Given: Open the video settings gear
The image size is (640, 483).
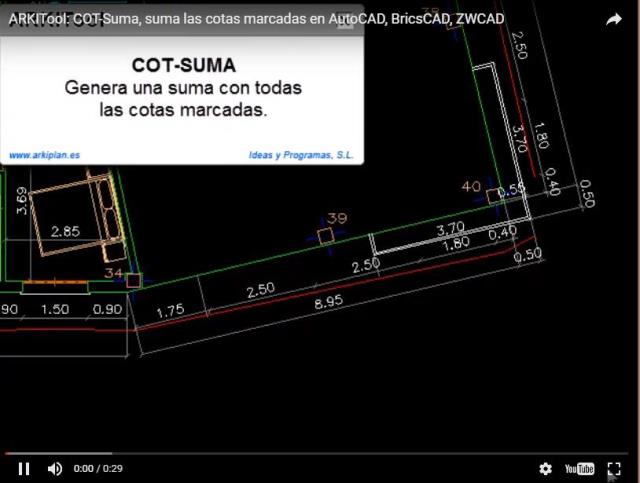Looking at the screenshot, I should [545, 468].
